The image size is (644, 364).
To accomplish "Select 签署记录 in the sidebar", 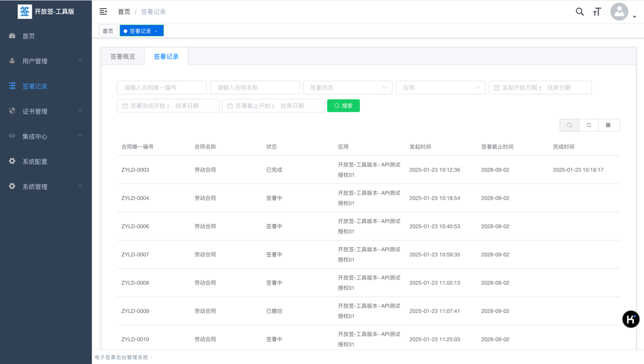I will point(46,86).
